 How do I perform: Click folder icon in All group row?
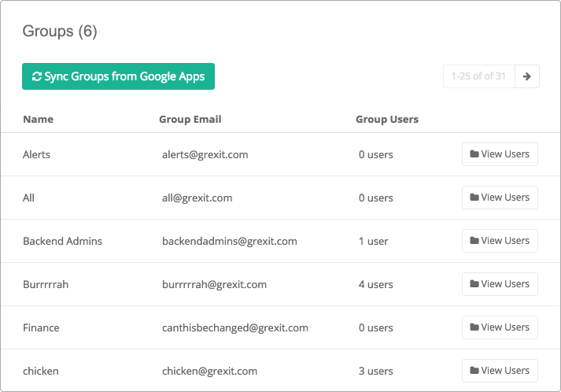(x=474, y=198)
